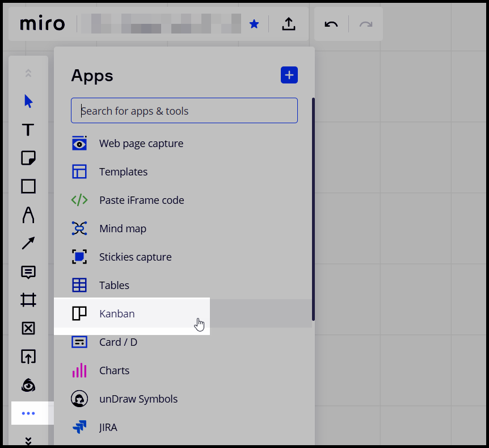
Task: Star the board with the favorite icon
Action: coord(254,24)
